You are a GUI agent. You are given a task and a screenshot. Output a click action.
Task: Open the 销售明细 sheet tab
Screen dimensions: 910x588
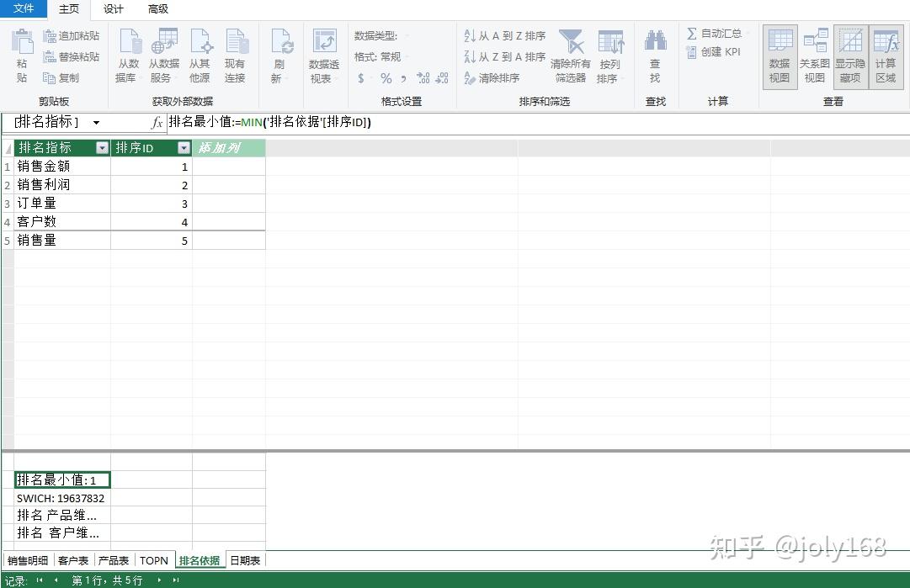[x=28, y=561]
